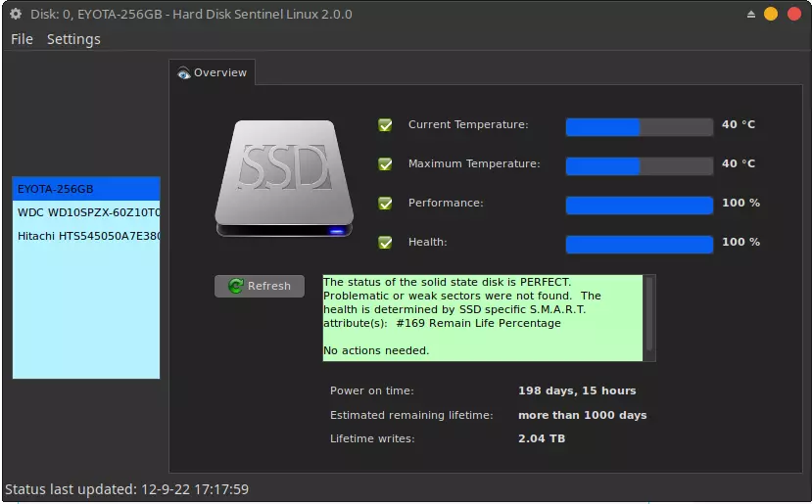Click the green disk status message box
The width and height of the screenshot is (812, 504).
pyautogui.click(x=483, y=318)
